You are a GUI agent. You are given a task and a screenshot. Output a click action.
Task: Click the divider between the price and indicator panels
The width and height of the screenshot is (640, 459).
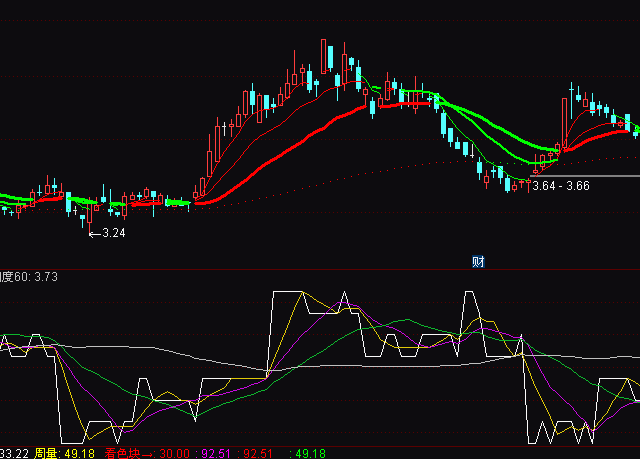coord(320,269)
